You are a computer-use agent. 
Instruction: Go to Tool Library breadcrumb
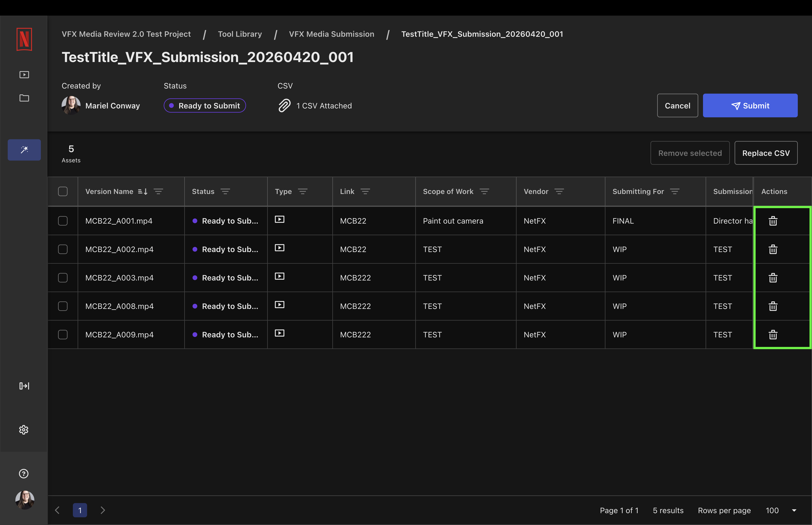(x=240, y=34)
